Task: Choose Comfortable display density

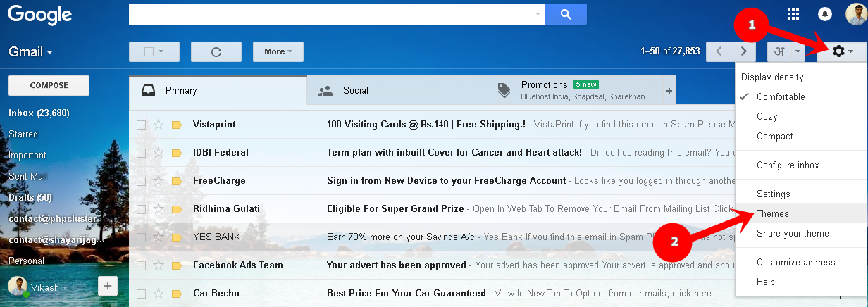Action: click(781, 96)
